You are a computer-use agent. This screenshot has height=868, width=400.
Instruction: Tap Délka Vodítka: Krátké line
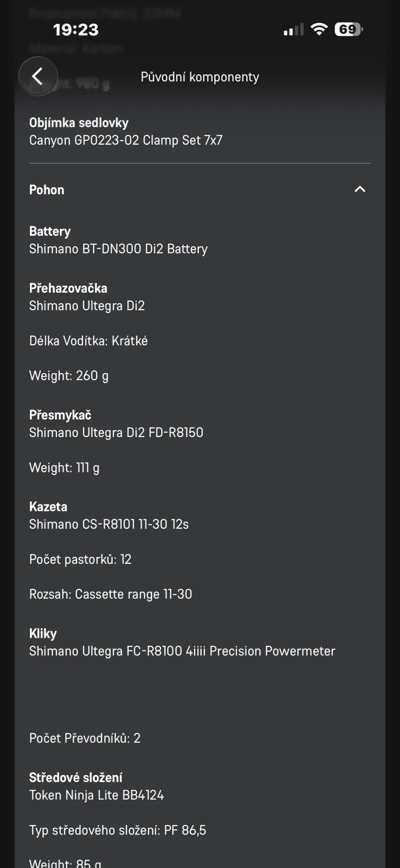pyautogui.click(x=88, y=341)
